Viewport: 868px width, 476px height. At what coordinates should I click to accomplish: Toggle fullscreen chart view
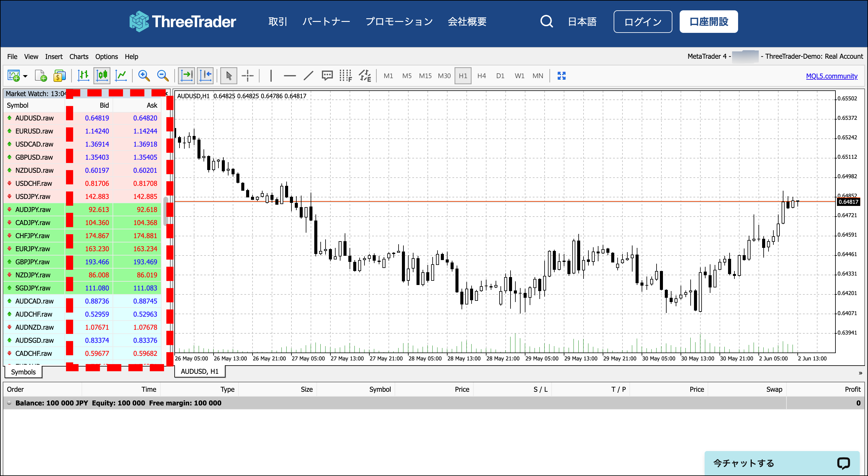tap(561, 75)
